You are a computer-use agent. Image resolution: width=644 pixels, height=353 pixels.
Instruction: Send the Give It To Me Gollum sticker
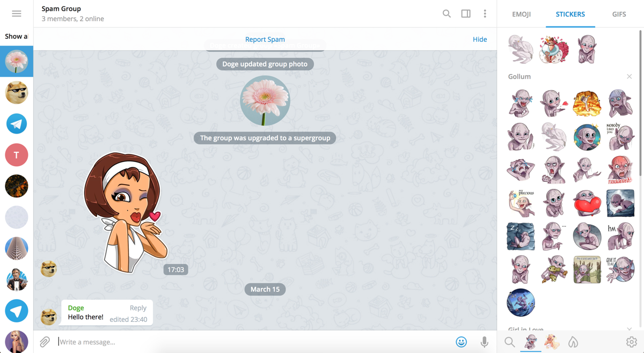click(620, 269)
